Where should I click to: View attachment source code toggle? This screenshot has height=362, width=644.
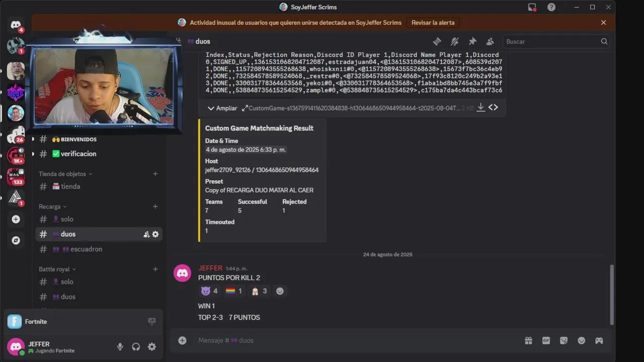coord(493,108)
